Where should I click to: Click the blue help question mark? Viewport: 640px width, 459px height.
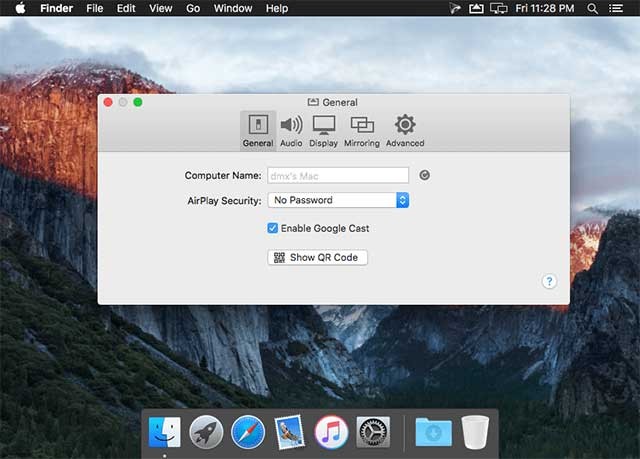[549, 282]
